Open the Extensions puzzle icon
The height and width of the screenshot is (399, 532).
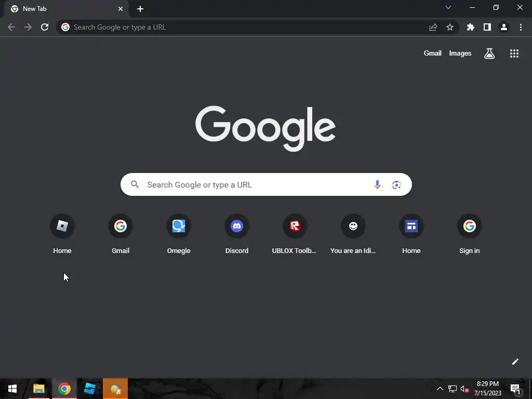pyautogui.click(x=471, y=27)
